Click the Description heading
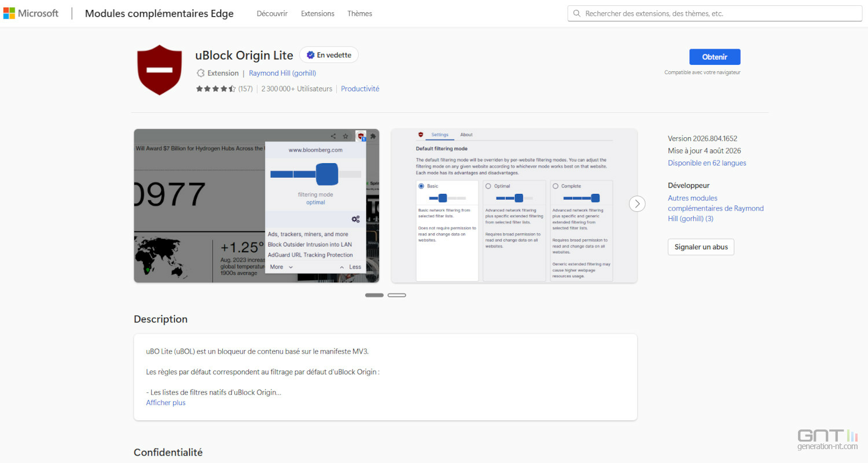 coord(161,319)
